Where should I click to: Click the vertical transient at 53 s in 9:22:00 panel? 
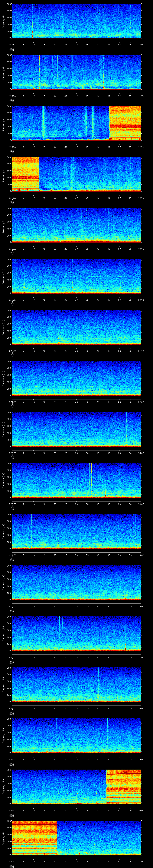coord(126,426)
